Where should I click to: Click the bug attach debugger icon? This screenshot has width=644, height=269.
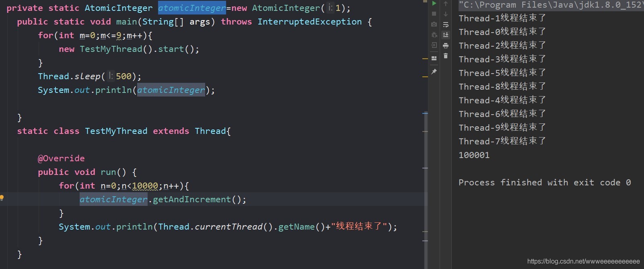click(434, 35)
